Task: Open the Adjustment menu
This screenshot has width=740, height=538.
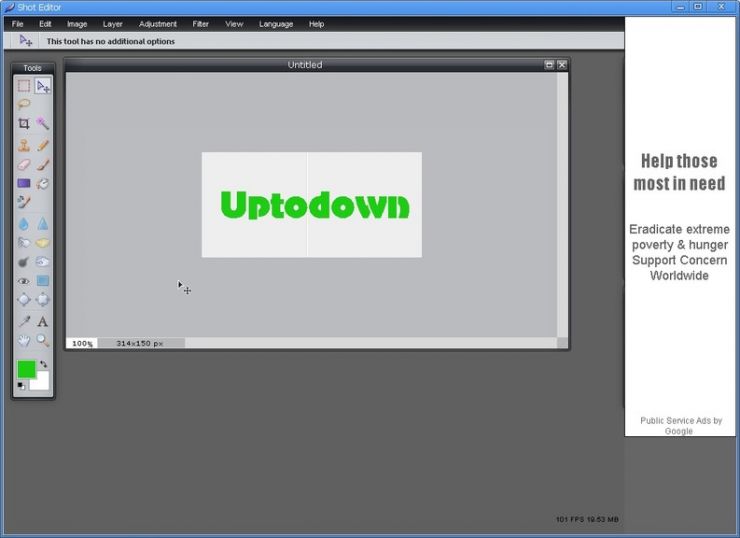Action: point(158,24)
